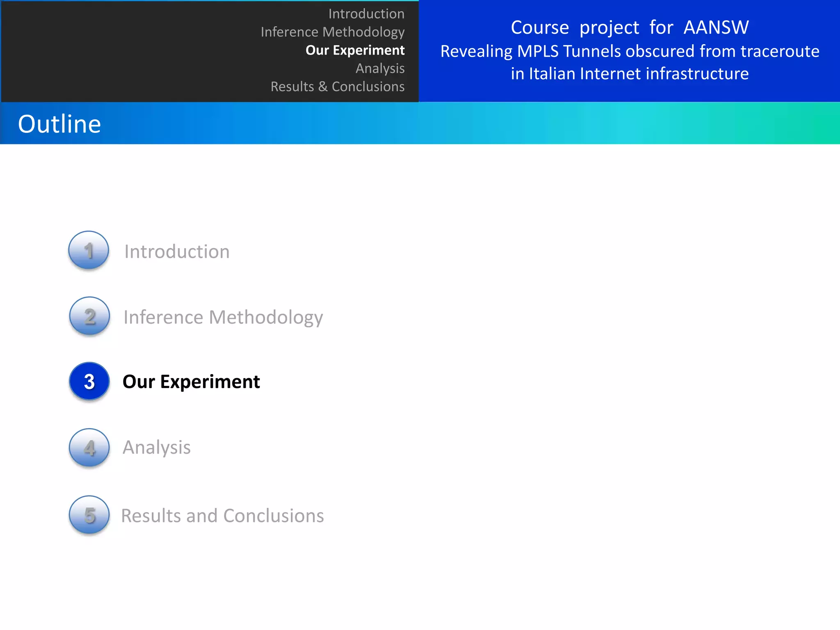
Task: Click the Introduction outline entry
Action: pos(177,251)
